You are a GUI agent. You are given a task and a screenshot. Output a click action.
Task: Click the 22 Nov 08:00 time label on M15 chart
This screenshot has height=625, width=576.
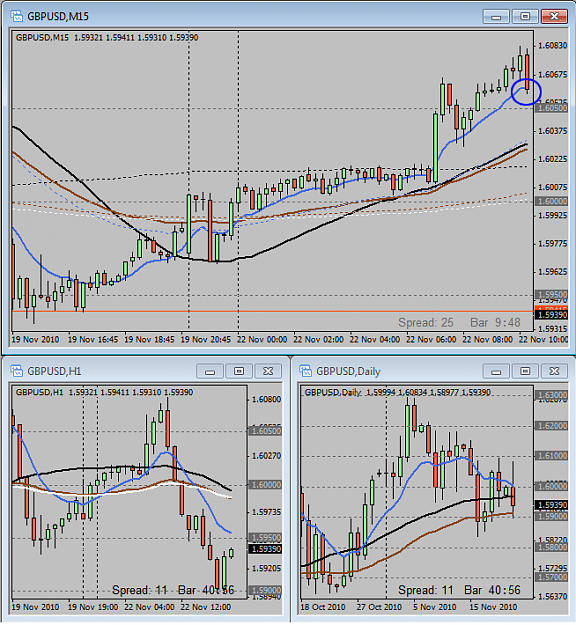[x=488, y=340]
